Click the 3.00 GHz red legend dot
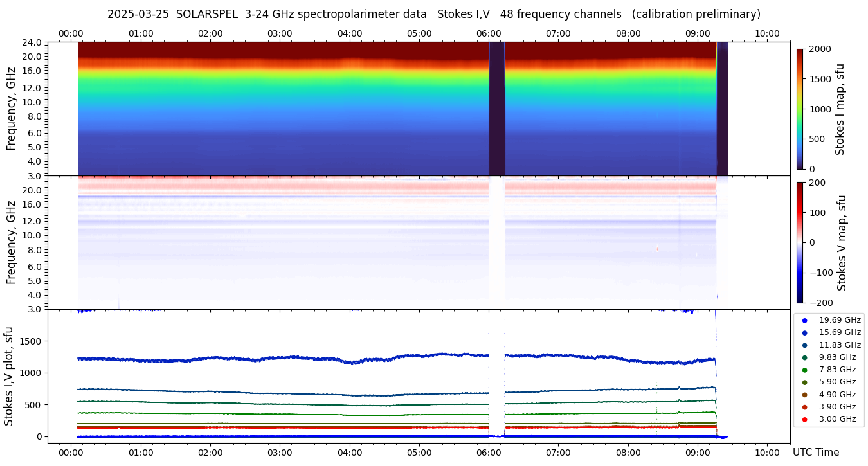The height and width of the screenshot is (466, 868). point(804,419)
